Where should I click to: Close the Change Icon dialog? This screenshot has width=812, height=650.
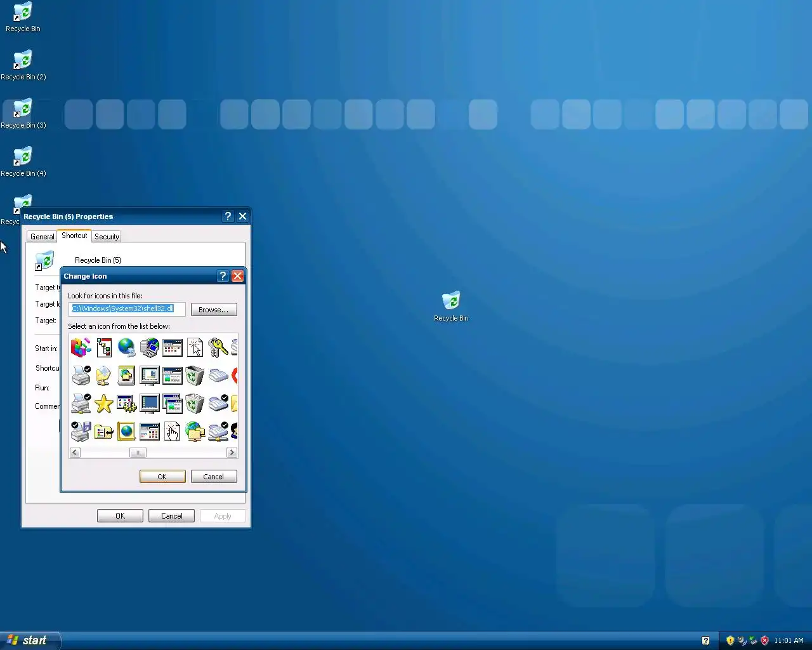coord(238,276)
